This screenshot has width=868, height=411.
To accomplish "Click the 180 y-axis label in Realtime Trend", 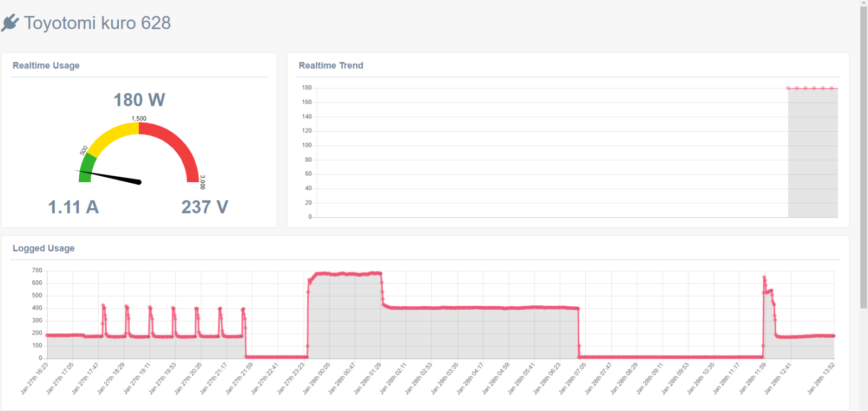I will coord(307,88).
